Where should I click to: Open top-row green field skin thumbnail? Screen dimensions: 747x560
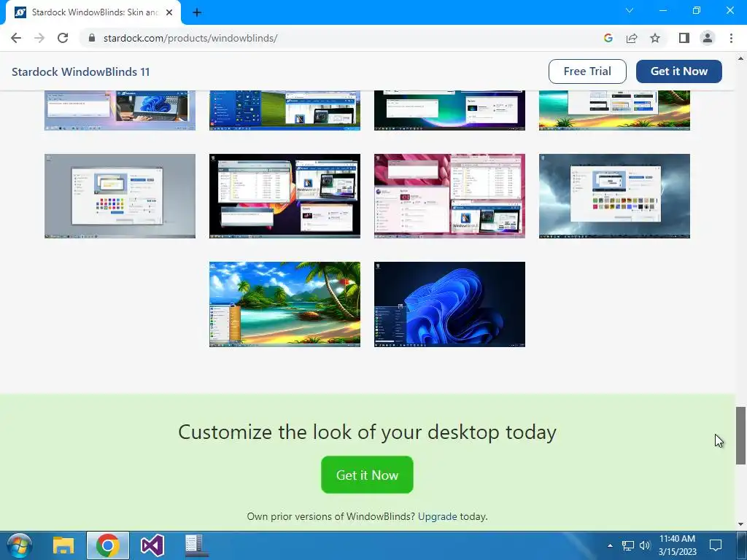285,111
